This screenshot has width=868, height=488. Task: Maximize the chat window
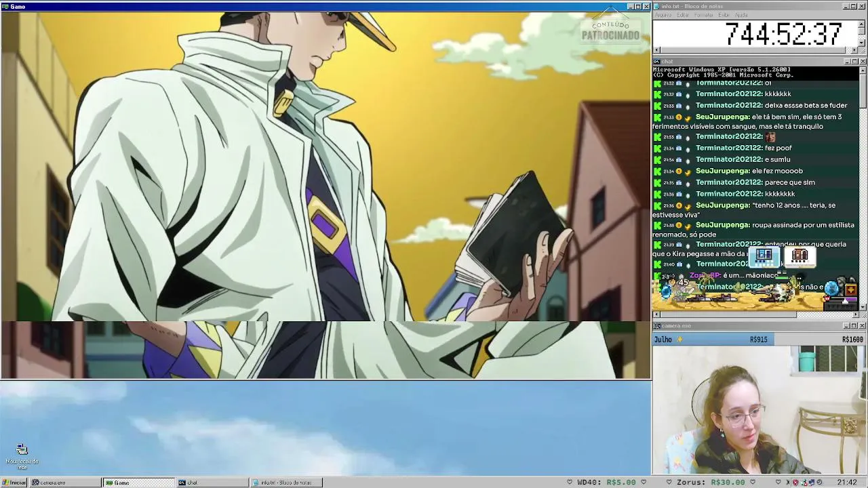[x=854, y=62]
